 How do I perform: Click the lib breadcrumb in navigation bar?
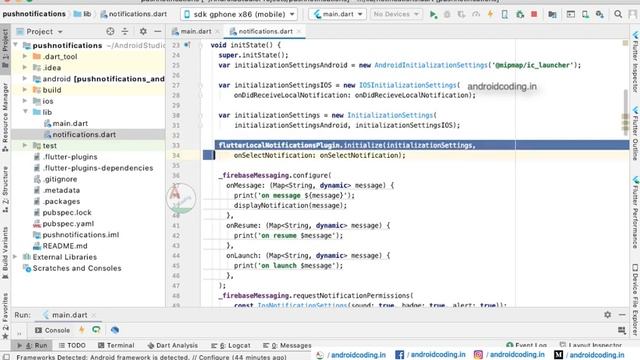click(x=83, y=14)
